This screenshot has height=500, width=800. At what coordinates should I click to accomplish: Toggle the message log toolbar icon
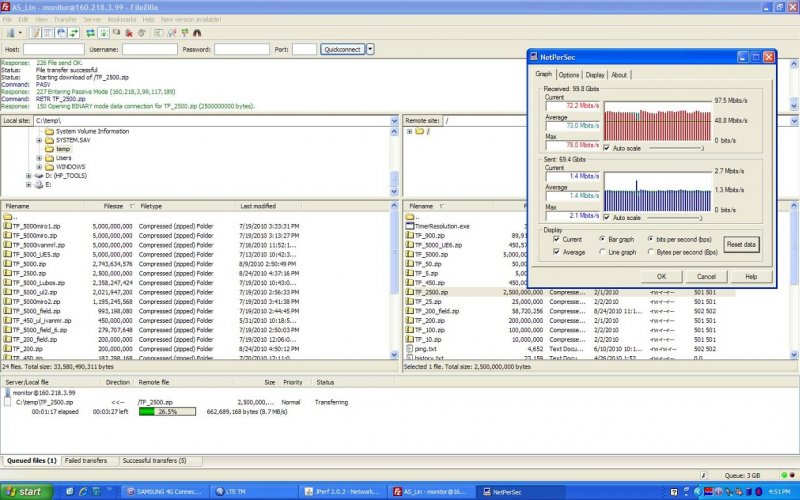tap(35, 33)
